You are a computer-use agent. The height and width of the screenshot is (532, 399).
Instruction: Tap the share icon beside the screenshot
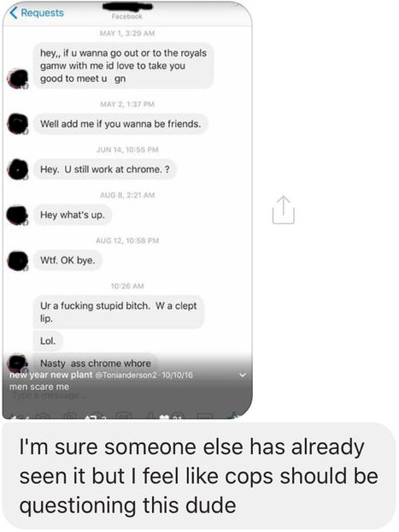pyautogui.click(x=283, y=210)
